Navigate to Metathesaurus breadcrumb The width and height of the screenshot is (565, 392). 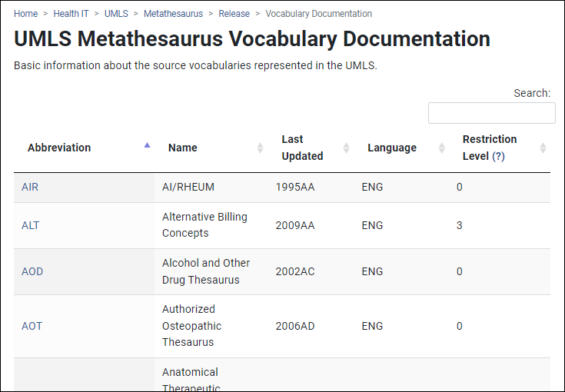coord(173,14)
